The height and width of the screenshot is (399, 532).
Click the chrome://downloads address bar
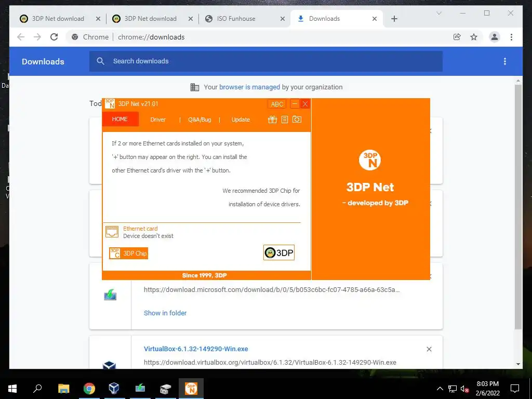point(151,37)
